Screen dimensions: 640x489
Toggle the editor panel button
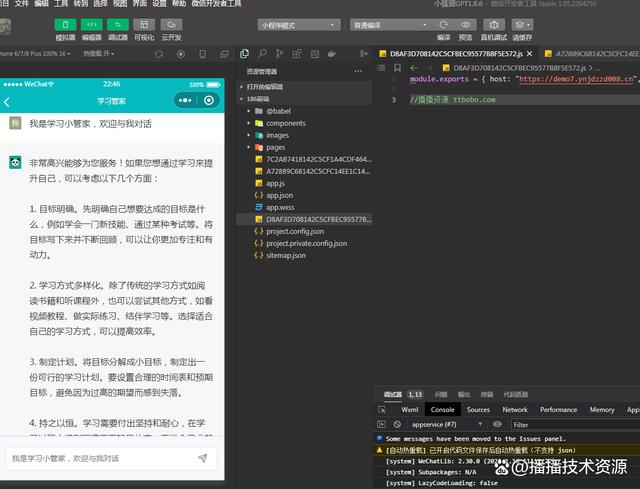(x=91, y=25)
